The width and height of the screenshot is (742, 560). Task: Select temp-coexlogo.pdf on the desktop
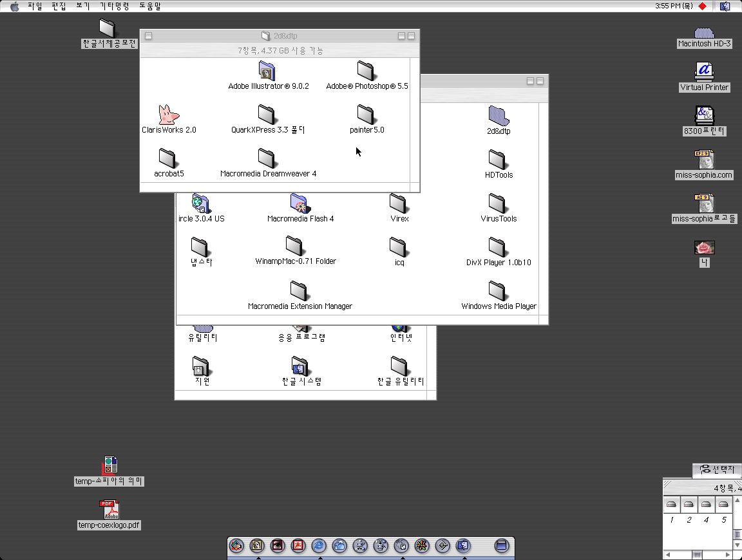[109, 510]
